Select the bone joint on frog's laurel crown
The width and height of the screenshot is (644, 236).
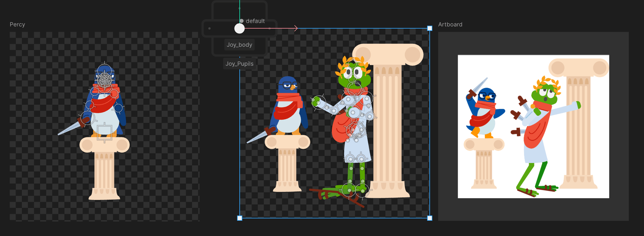point(352,64)
